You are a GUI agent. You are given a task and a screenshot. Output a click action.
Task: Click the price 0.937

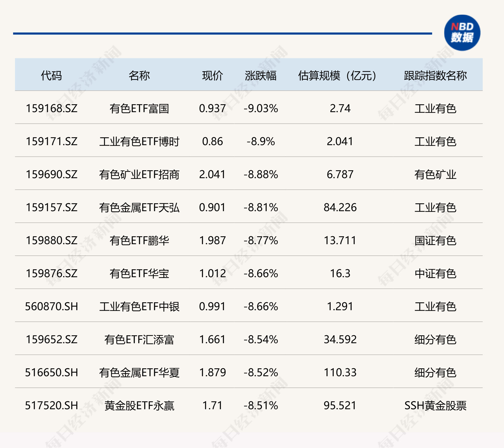click(x=212, y=108)
